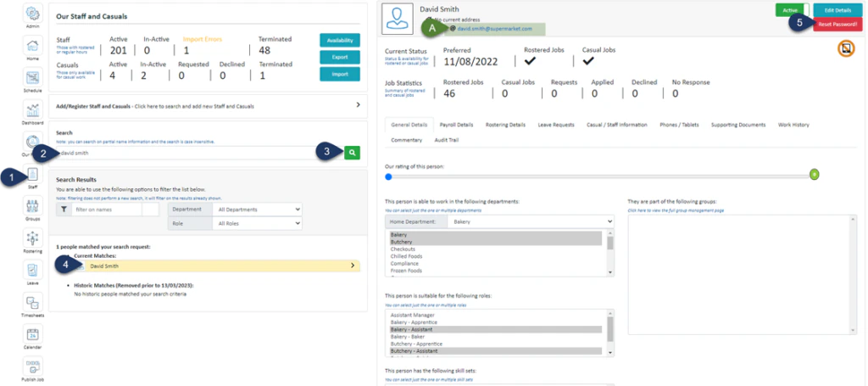Open the Groups sidebar icon
868x386 pixels.
(33, 205)
